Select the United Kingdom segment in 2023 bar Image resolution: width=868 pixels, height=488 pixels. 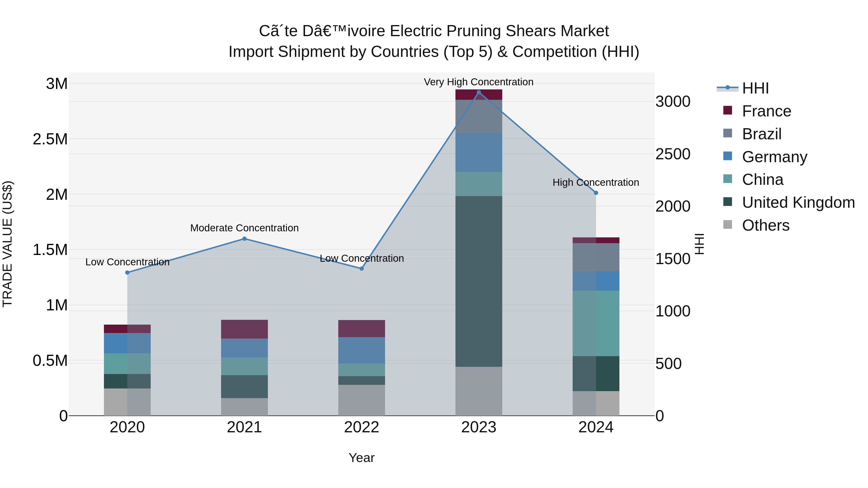click(x=478, y=281)
